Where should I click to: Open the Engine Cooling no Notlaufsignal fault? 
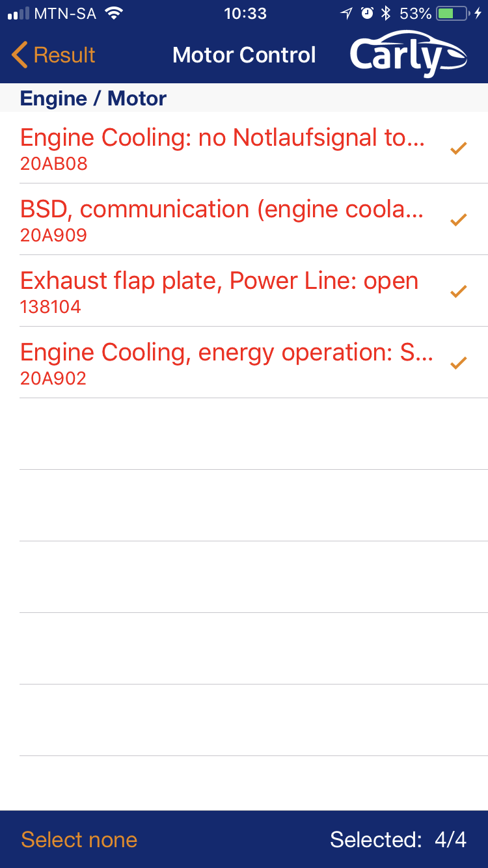coord(222,148)
